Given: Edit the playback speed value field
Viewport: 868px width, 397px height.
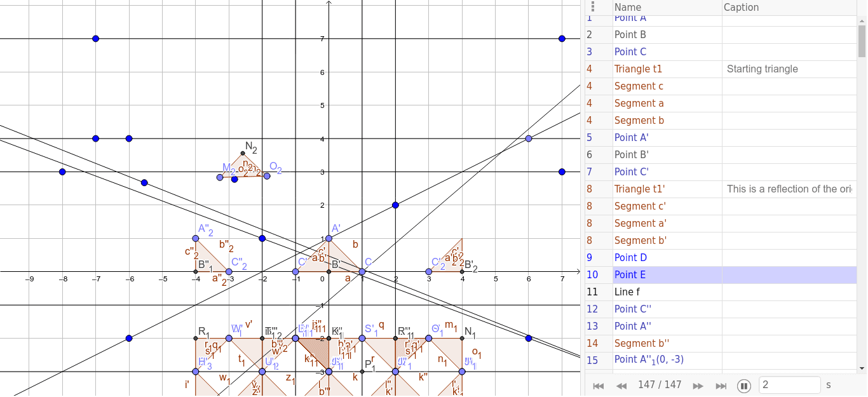Looking at the screenshot, I should pyautogui.click(x=789, y=385).
